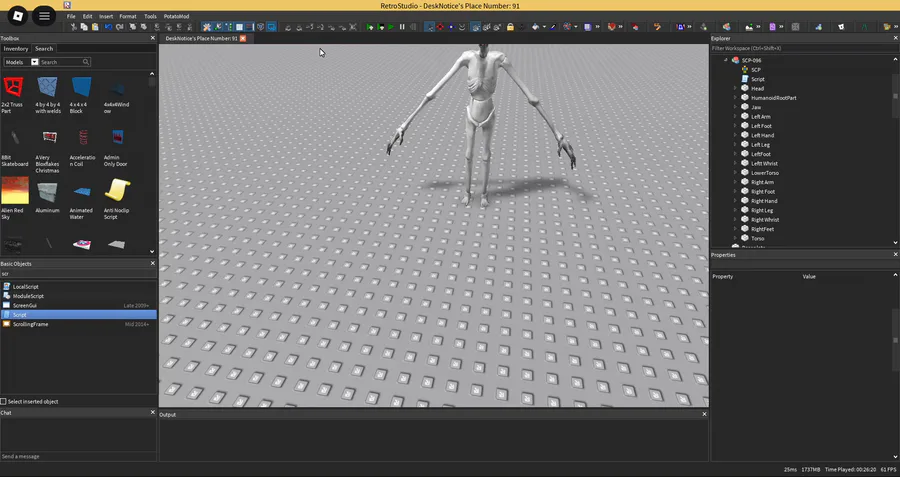900x477 pixels.
Task: Click the orange hammer tool icon
Action: (x=657, y=27)
